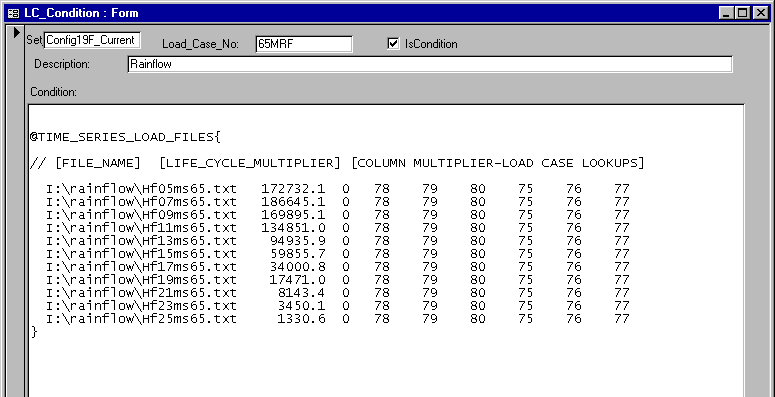Click the [COLUMN MULTIPLIER-LOAD CASE LOOKUPS] text
The image size is (775, 397).
pos(498,163)
